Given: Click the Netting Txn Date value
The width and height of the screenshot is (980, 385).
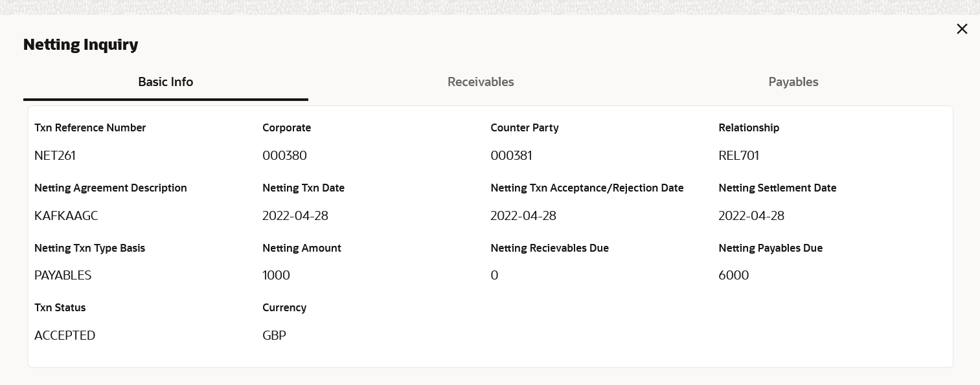Looking at the screenshot, I should (295, 216).
